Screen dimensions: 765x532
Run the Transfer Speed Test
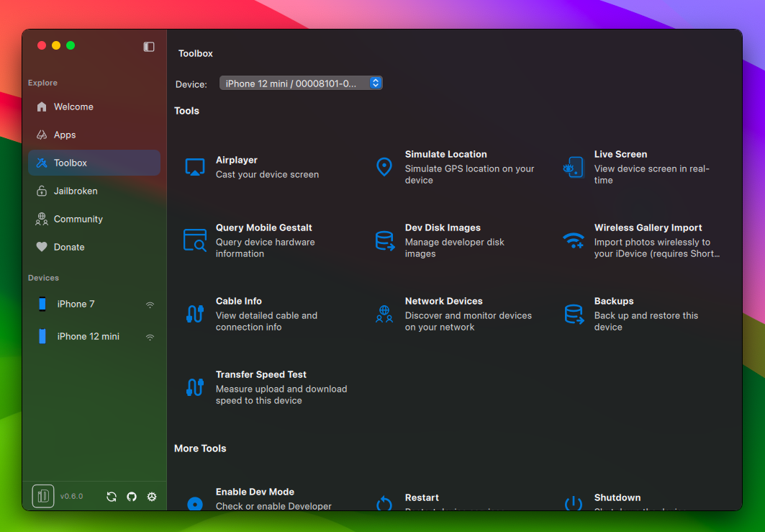[x=268, y=387]
